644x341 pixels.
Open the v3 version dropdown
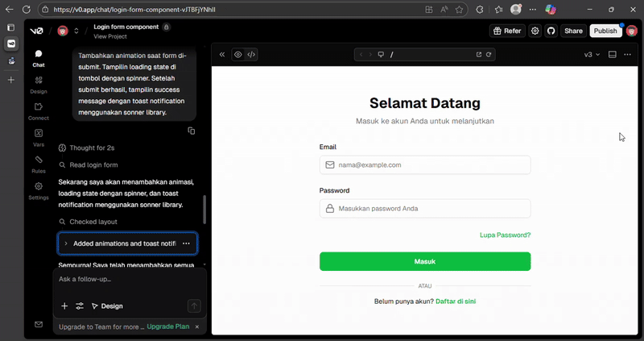[592, 55]
